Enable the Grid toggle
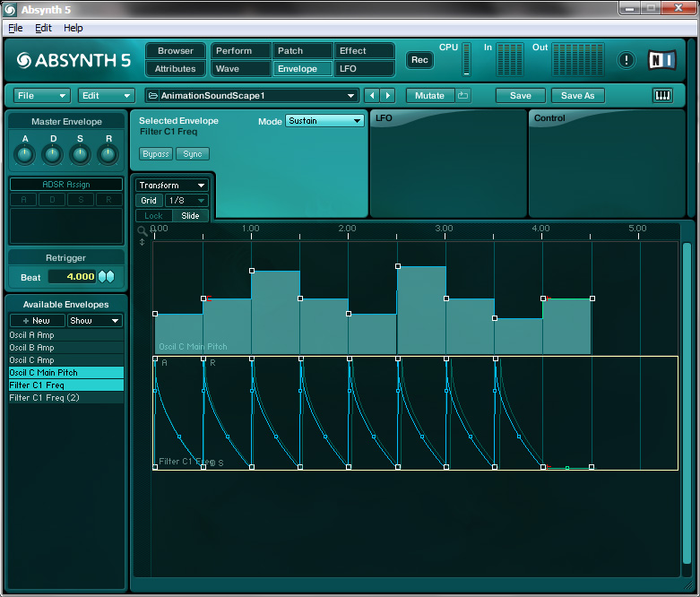The height and width of the screenshot is (597, 700). click(x=149, y=201)
